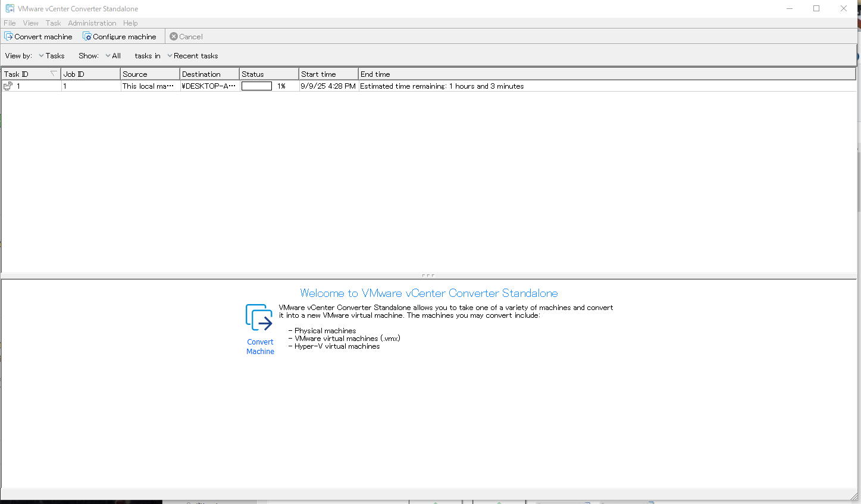Open the View by Tasks dropdown
Viewport: 861px width, 504px height.
click(x=52, y=56)
